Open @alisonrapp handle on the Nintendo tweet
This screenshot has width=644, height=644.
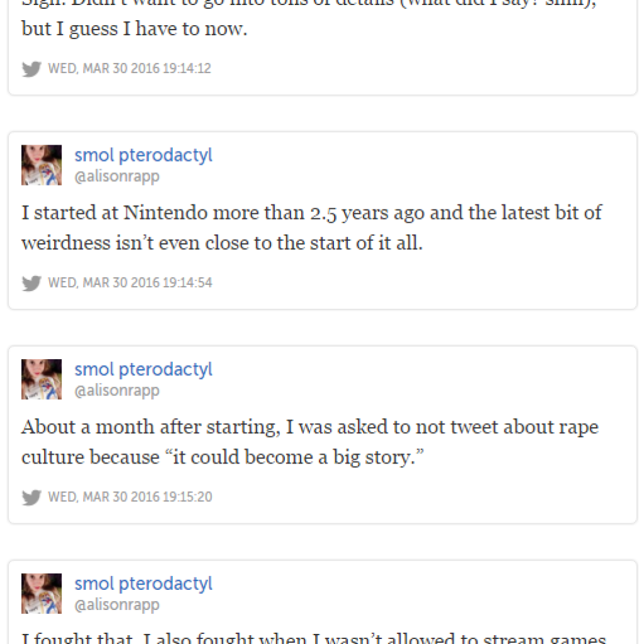pyautogui.click(x=117, y=177)
